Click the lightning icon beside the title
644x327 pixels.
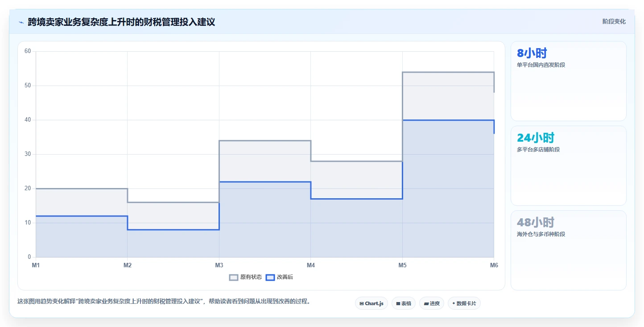[x=21, y=22]
